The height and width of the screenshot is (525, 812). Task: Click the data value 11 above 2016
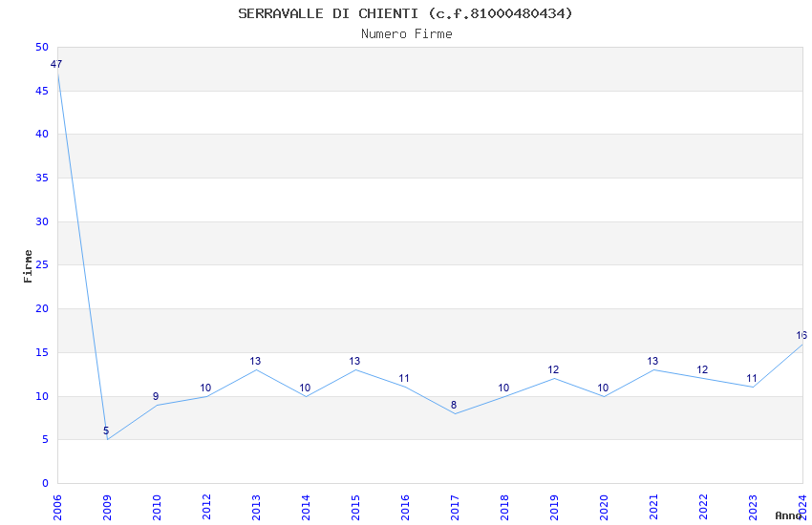(404, 379)
